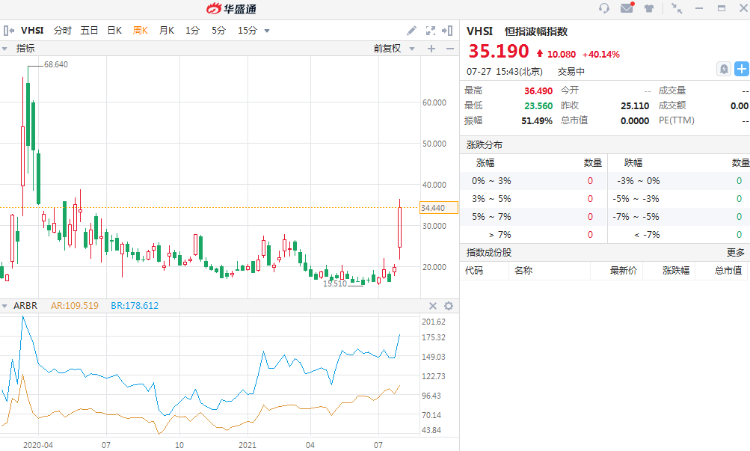
Task: Collapse the left sidebar panel icon
Action: click(x=8, y=31)
